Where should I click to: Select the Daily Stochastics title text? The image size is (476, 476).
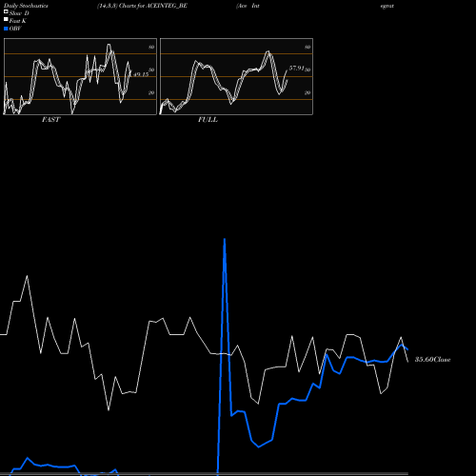26,6
